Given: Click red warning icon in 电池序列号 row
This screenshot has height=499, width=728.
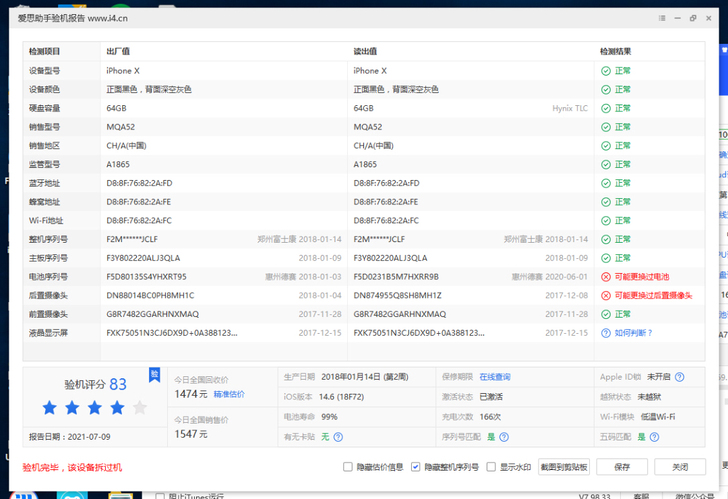Looking at the screenshot, I should (605, 277).
